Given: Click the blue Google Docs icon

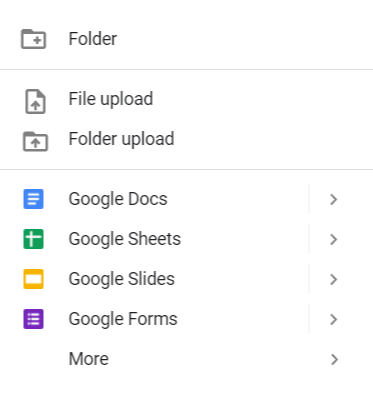Looking at the screenshot, I should tap(33, 199).
